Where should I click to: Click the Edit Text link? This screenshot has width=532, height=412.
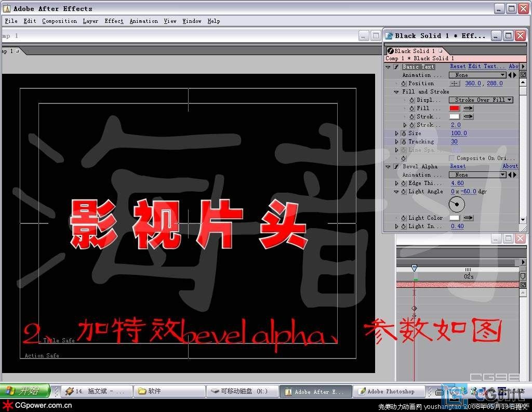coord(487,67)
